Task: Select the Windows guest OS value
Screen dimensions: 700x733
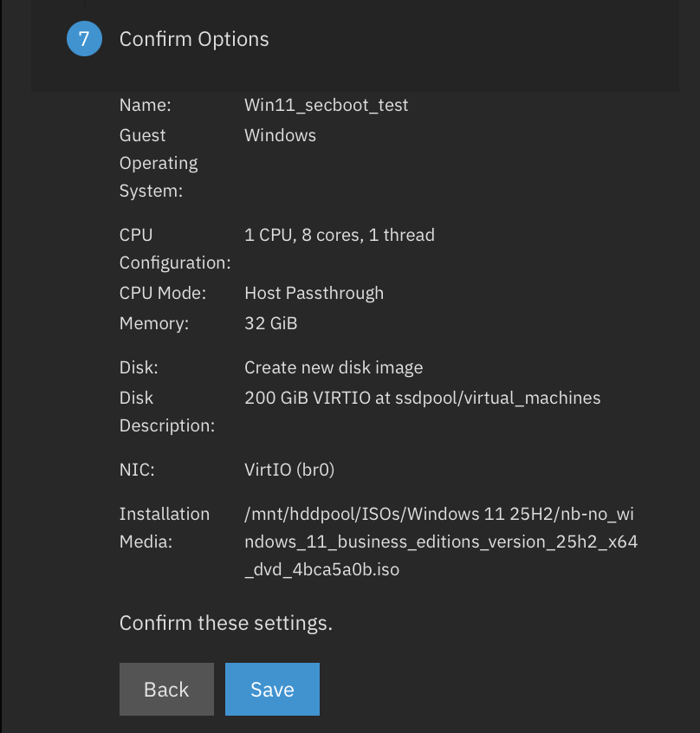Action: (280, 135)
